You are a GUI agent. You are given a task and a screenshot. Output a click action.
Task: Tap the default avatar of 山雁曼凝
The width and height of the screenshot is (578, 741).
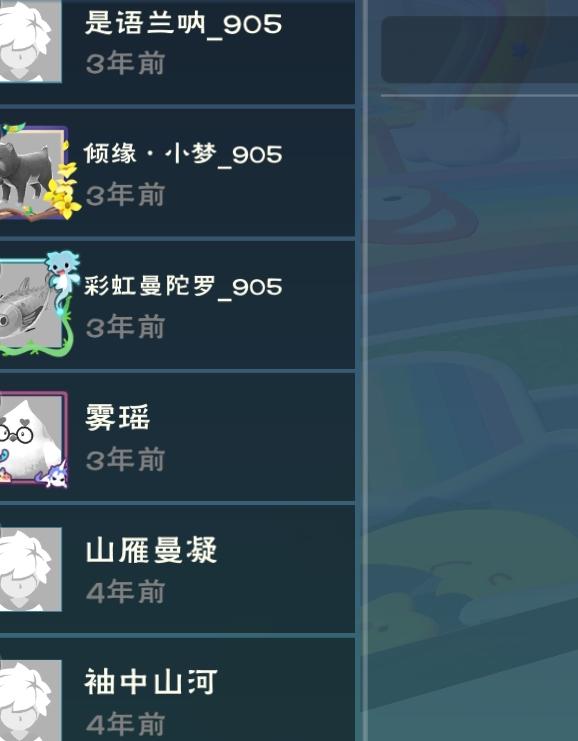[30, 569]
